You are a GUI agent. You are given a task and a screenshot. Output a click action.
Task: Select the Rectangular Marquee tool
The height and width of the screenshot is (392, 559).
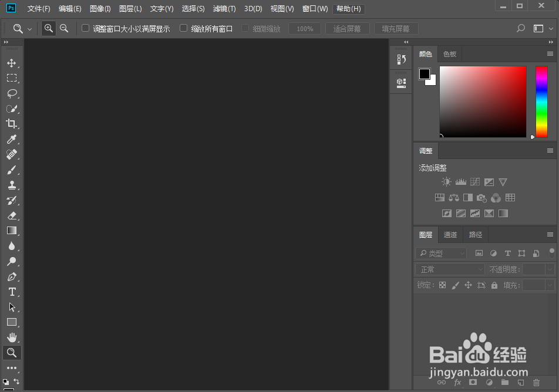pos(12,78)
